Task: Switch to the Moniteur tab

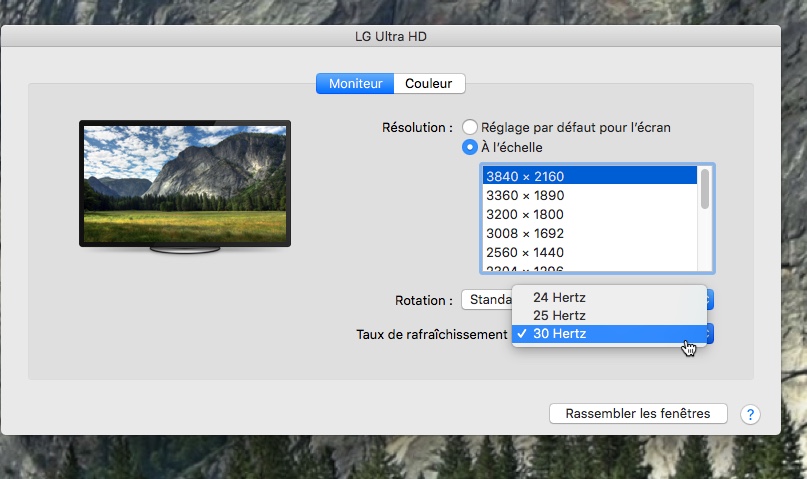Action: (355, 83)
